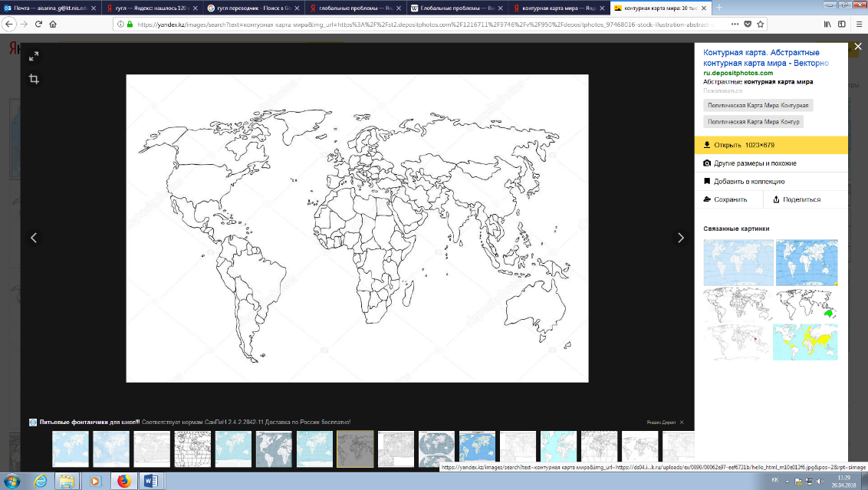
Task: Click browser back button
Action: point(9,24)
